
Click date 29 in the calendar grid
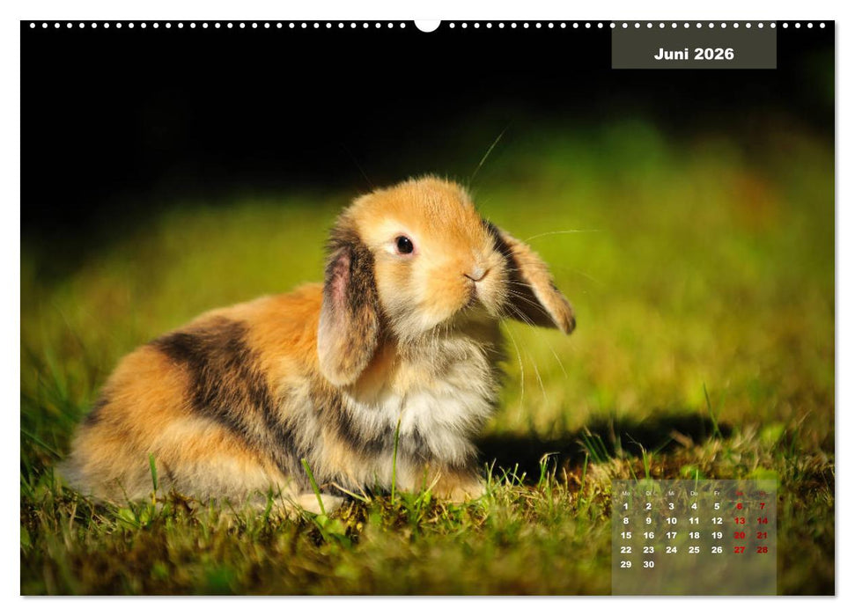[626, 563]
